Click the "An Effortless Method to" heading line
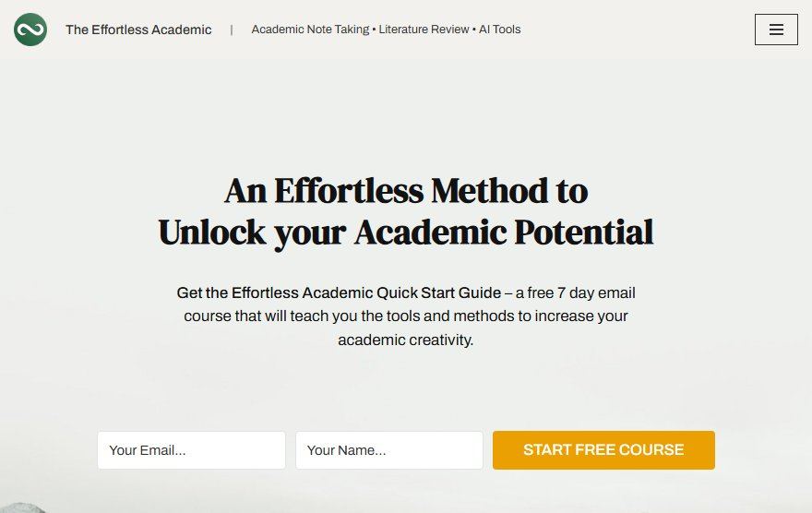This screenshot has width=812, height=513. pyautogui.click(x=406, y=191)
